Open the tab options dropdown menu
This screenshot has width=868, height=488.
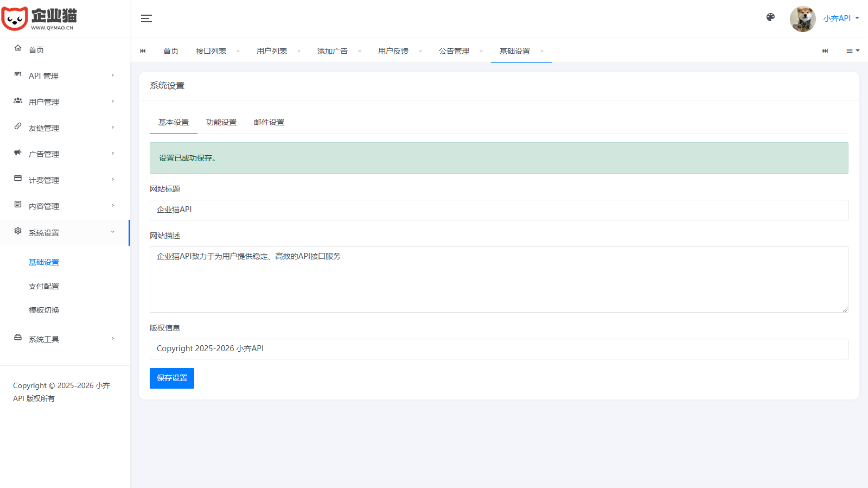pos(853,50)
